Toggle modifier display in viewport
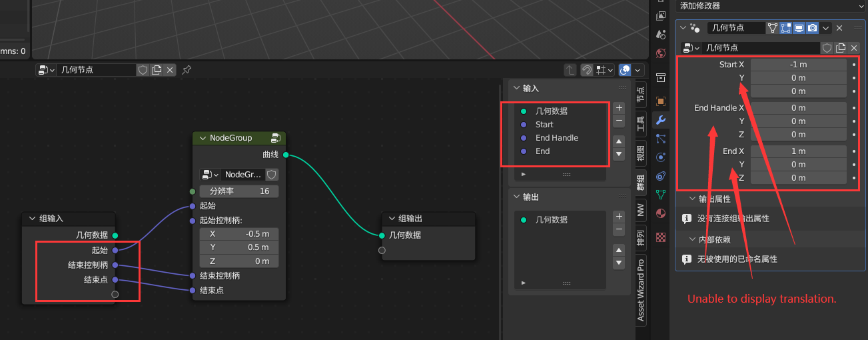The width and height of the screenshot is (868, 340). [x=799, y=28]
